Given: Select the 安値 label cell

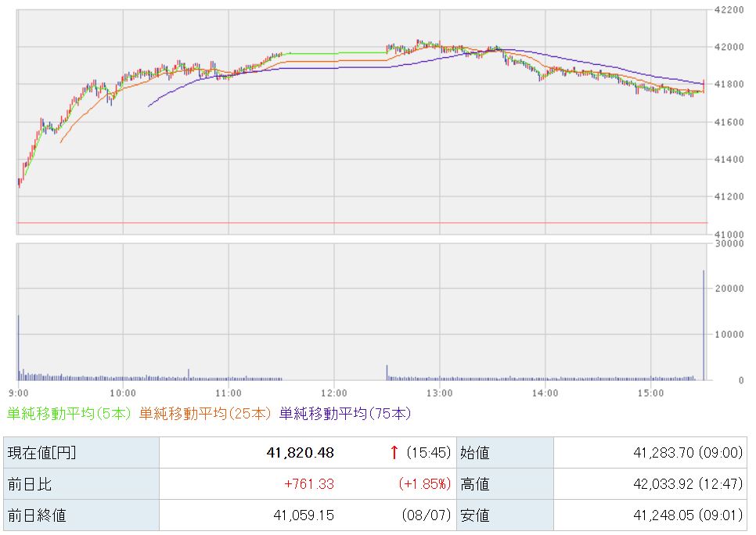Looking at the screenshot, I should (505, 515).
